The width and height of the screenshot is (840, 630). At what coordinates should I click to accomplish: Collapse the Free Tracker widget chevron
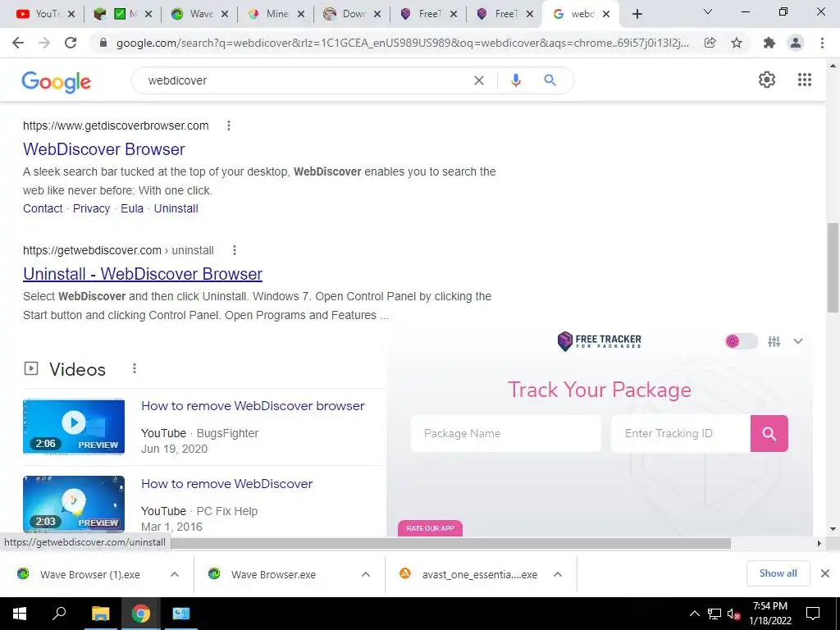point(798,341)
